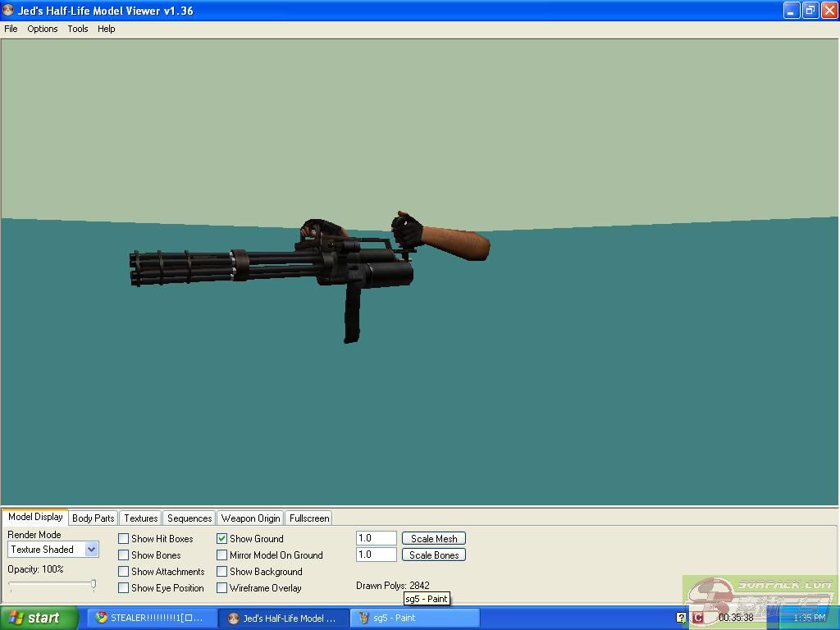Click the Scale Bones value input field
Viewport: 840px width, 630px height.
click(x=377, y=555)
